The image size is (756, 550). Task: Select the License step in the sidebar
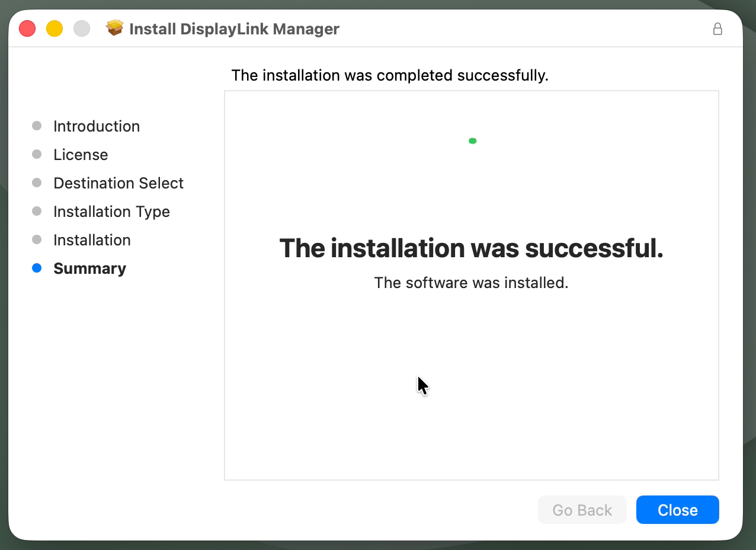tap(81, 154)
